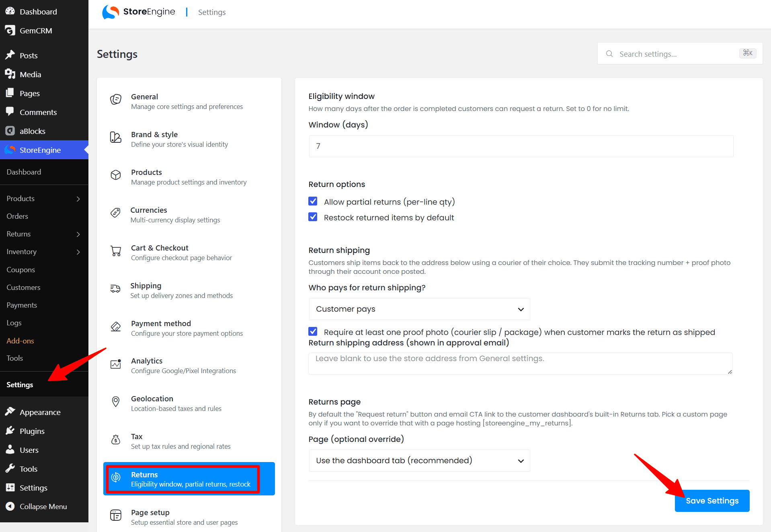Click the WordPress Settings sliders icon
Viewport: 771px width, 532px height.
pos(10,487)
